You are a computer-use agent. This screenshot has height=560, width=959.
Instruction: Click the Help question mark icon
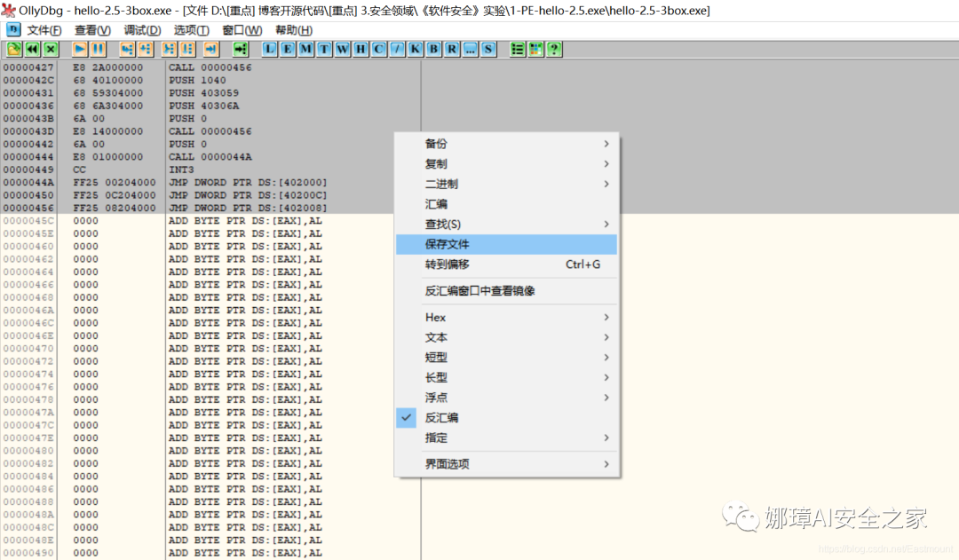[x=554, y=50]
